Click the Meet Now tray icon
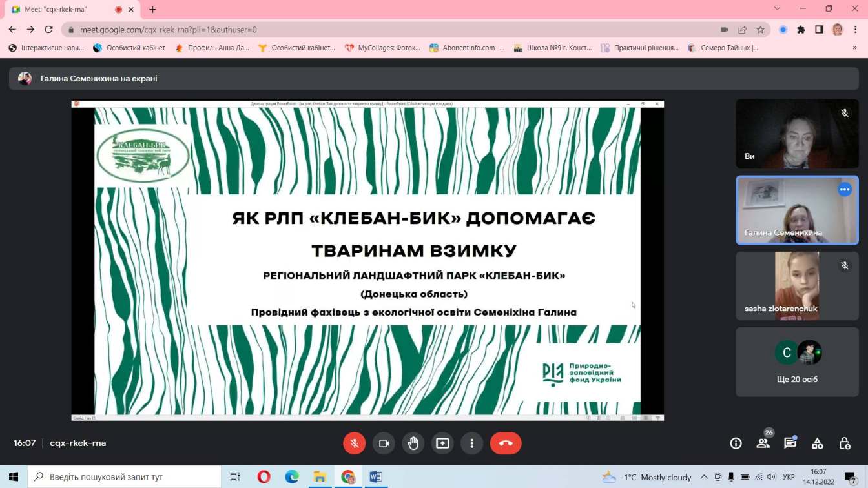This screenshot has width=868, height=488. coord(718,477)
